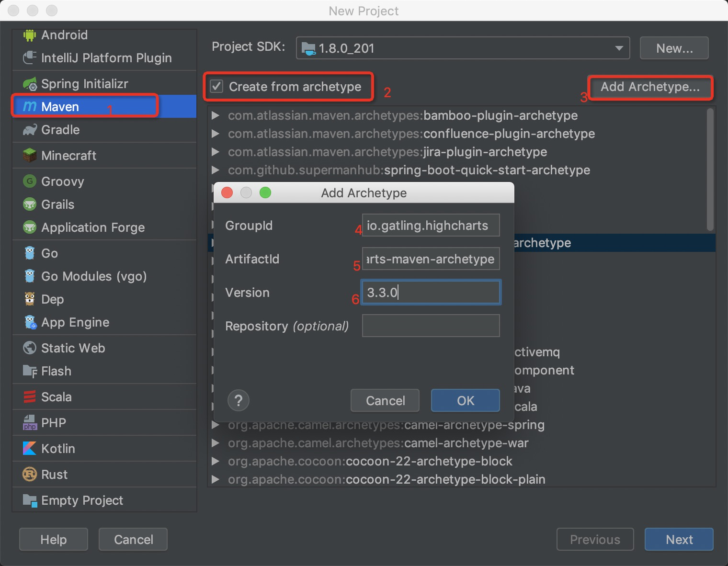Select cocoon-22-archetype-block row text
728x566 pixels.
tap(370, 461)
